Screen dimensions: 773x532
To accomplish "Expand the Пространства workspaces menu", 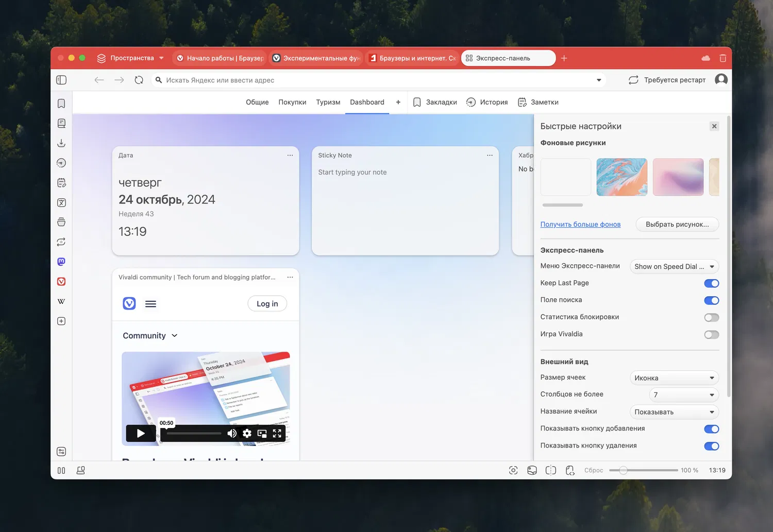I will (130, 58).
